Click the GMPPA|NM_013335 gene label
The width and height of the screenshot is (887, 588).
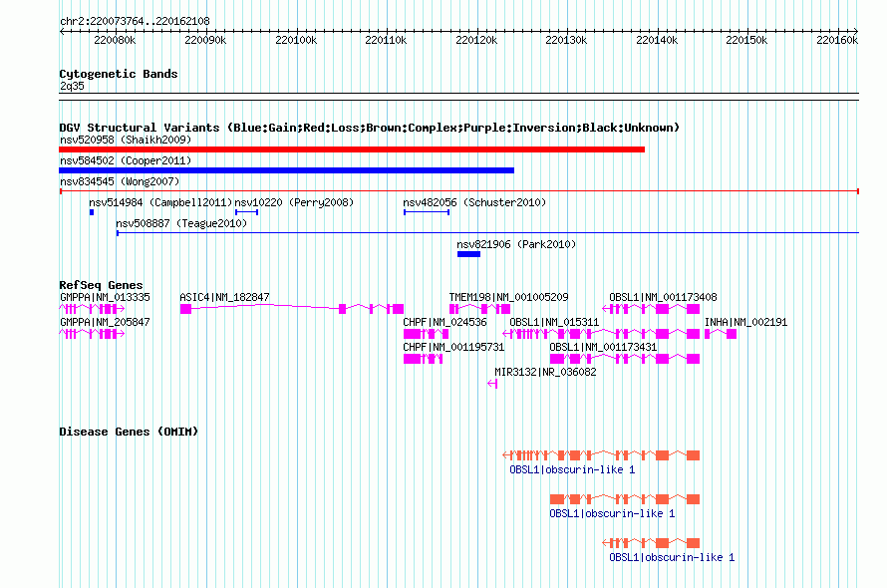[105, 297]
